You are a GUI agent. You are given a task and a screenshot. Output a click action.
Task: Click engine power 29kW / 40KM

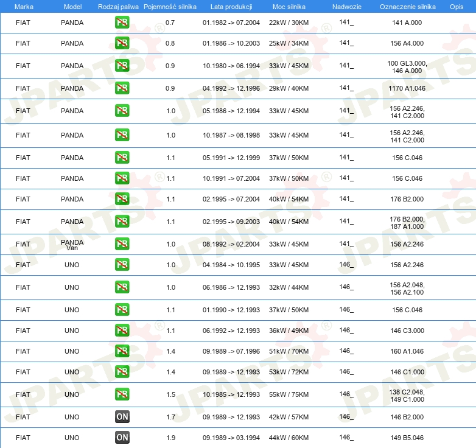click(x=289, y=88)
